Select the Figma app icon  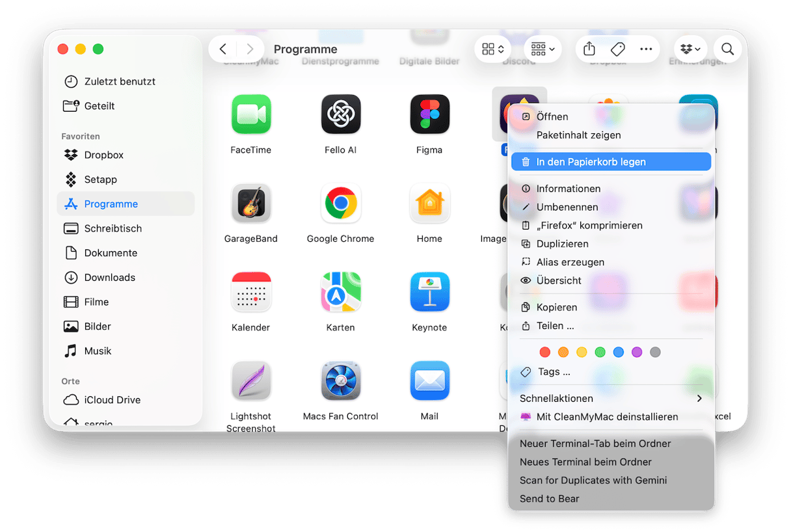[x=429, y=114]
